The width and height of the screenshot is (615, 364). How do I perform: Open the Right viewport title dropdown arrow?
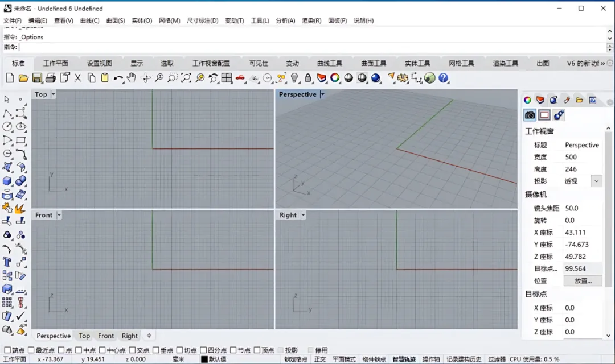coord(303,215)
